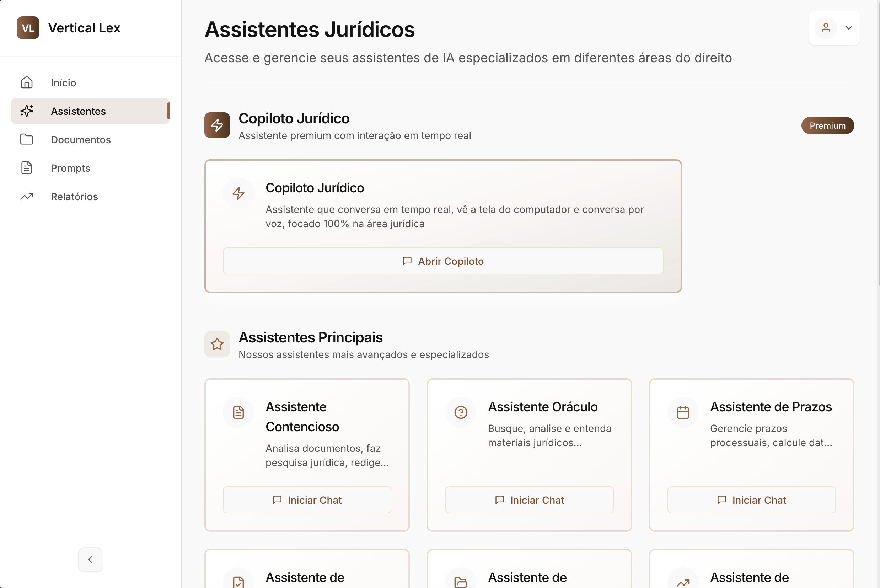The image size is (880, 588).
Task: Click the Assistente Contencioso card title
Action: pos(302,417)
